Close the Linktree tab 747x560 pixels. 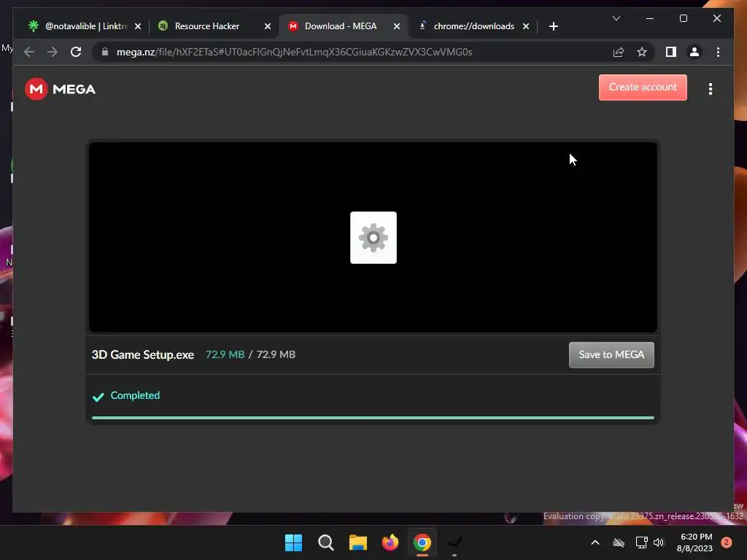coord(138,26)
